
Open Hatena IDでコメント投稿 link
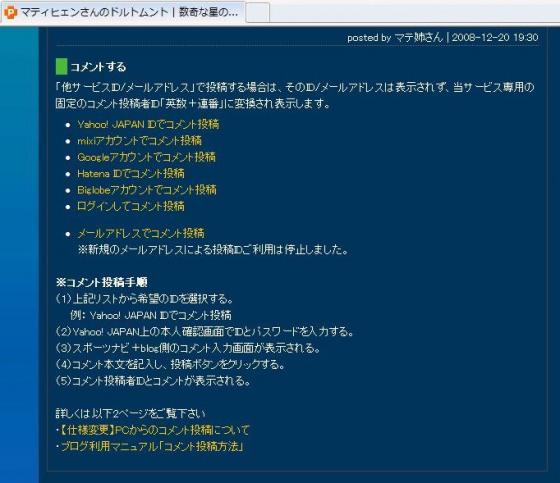click(x=131, y=174)
